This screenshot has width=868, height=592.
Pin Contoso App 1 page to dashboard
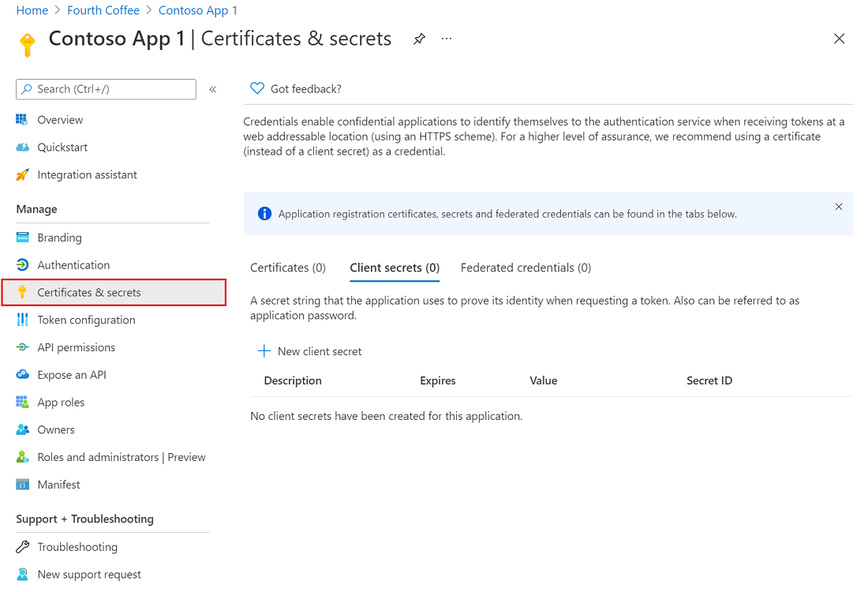point(419,38)
